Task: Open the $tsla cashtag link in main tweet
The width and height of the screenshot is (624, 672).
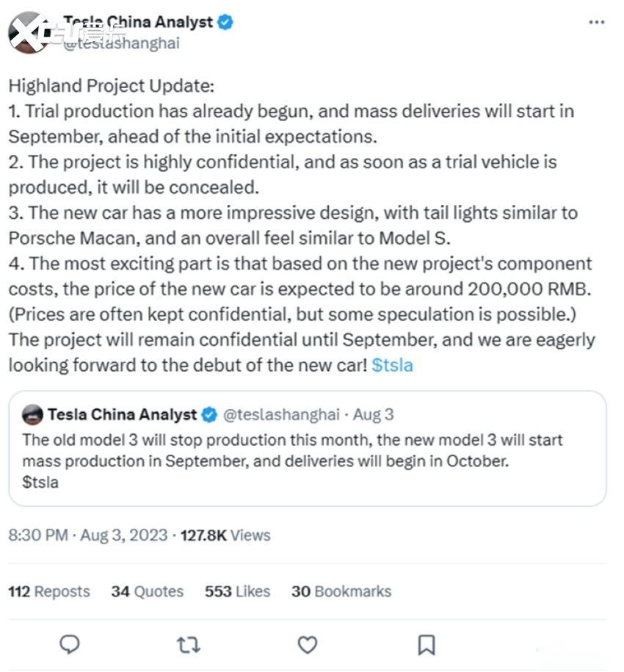Action: point(392,365)
